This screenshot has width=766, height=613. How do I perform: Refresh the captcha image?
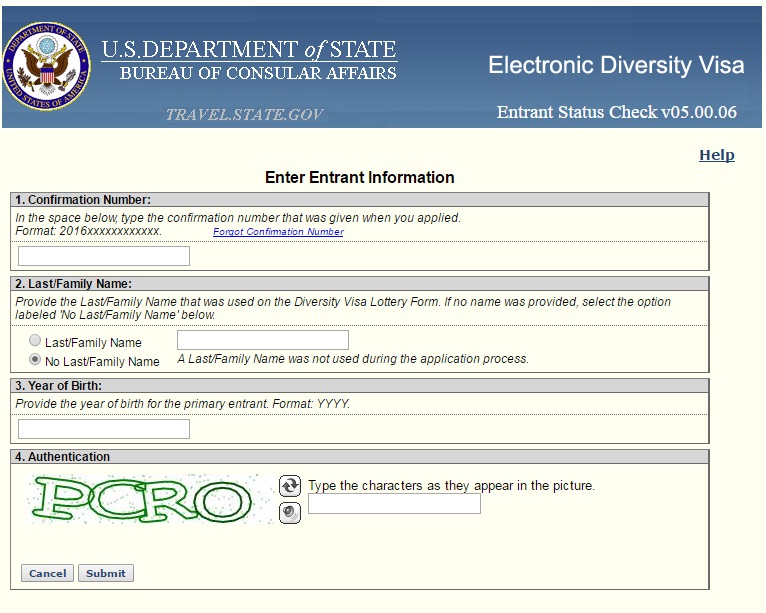point(289,486)
